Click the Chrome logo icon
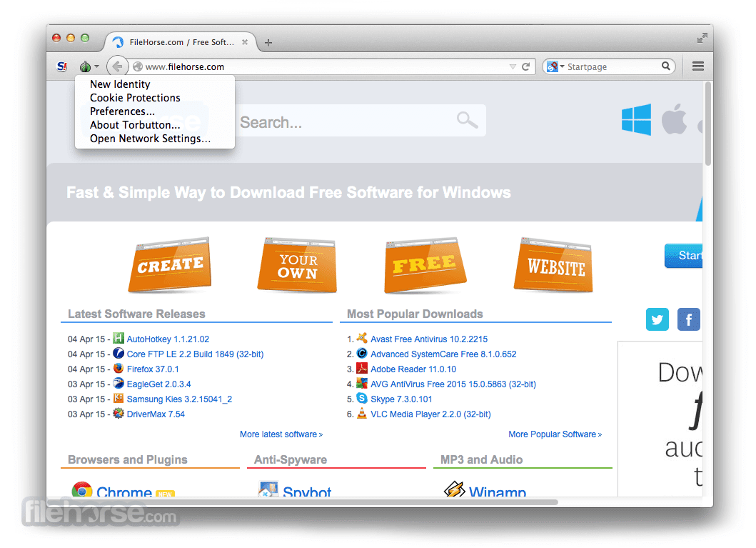This screenshot has height=548, width=756. click(x=82, y=489)
